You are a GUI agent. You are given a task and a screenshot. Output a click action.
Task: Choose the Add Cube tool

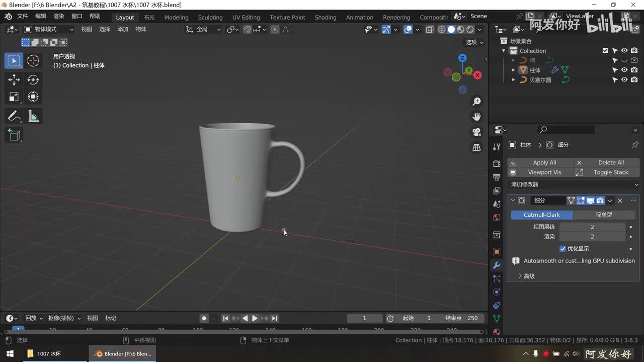point(14,135)
